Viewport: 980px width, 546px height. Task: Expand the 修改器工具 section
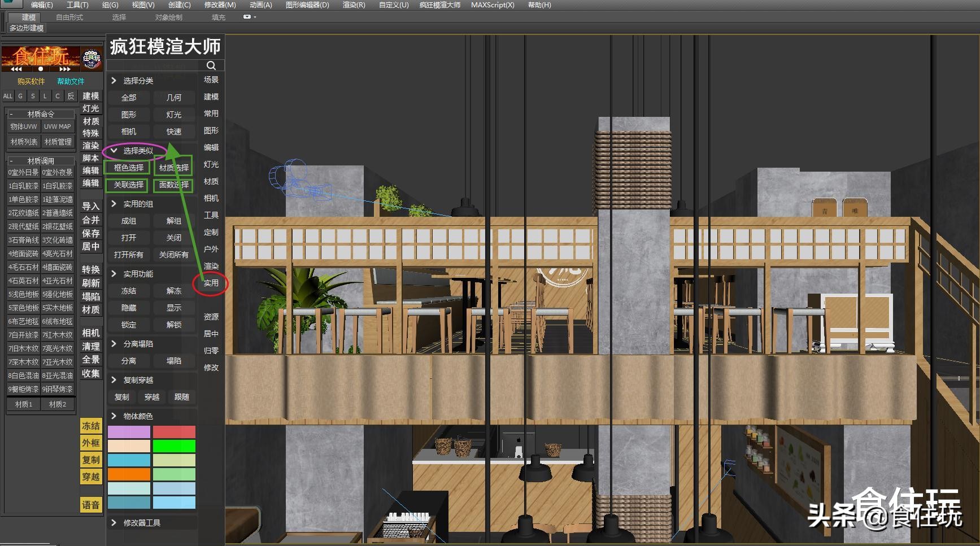(141, 523)
